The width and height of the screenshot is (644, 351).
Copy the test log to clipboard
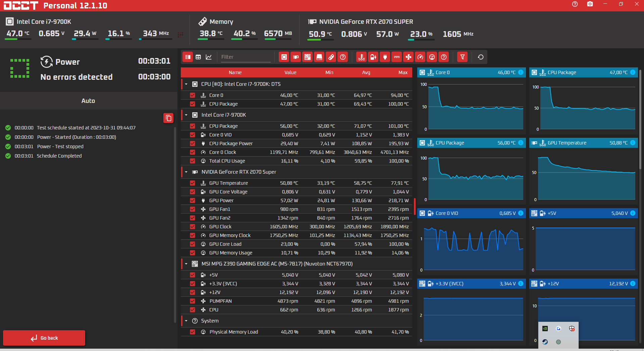click(168, 118)
